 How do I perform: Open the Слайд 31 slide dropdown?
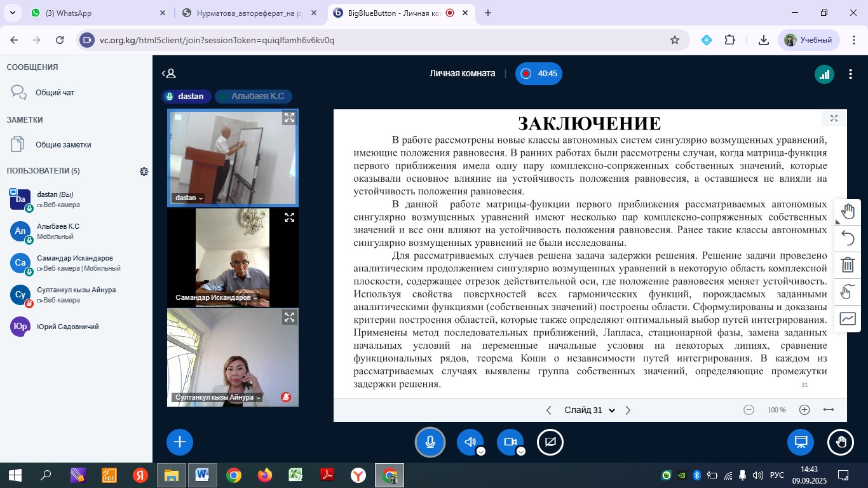(590, 410)
